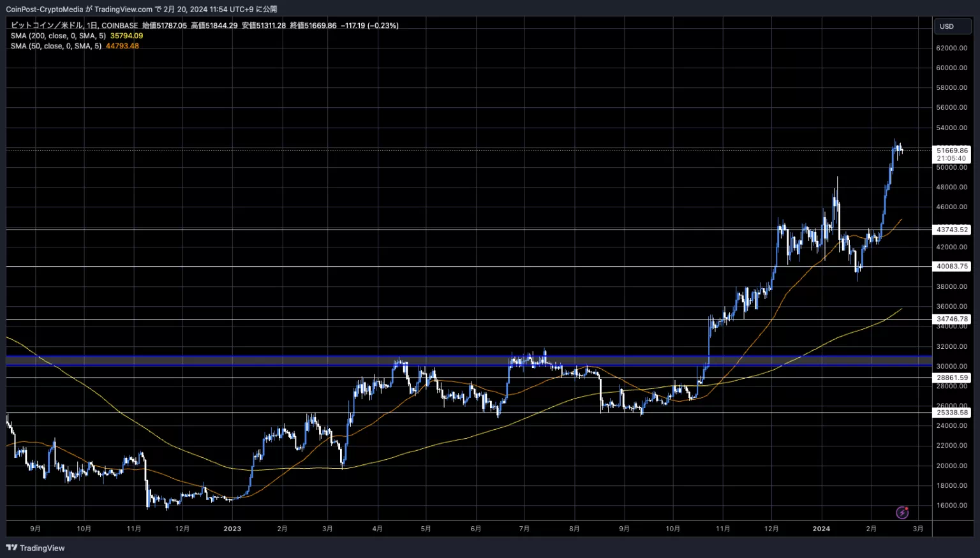This screenshot has height=558, width=980.
Task: Click the 16000.00 price axis label
Action: click(x=952, y=505)
